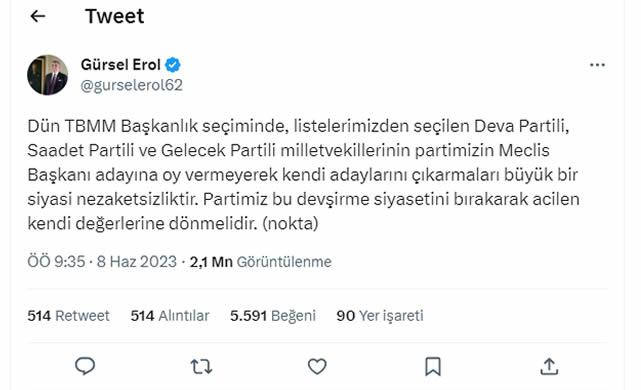Retweet using the arrows icon
The width and height of the screenshot is (641, 390).
click(202, 366)
